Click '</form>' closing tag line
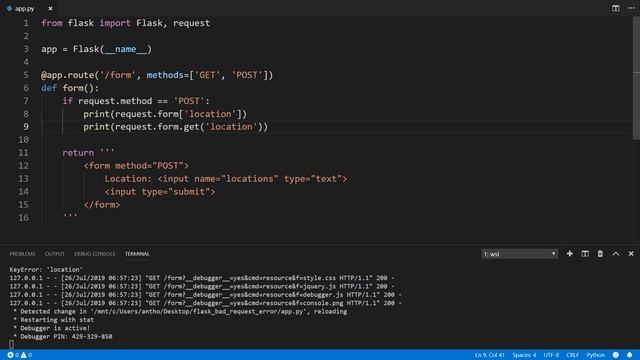640x360 pixels. click(x=102, y=205)
